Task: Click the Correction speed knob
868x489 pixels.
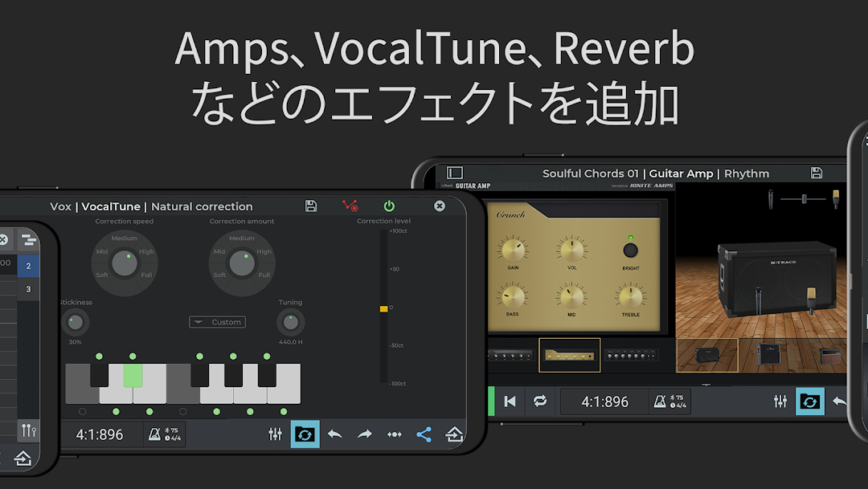Action: point(124,263)
